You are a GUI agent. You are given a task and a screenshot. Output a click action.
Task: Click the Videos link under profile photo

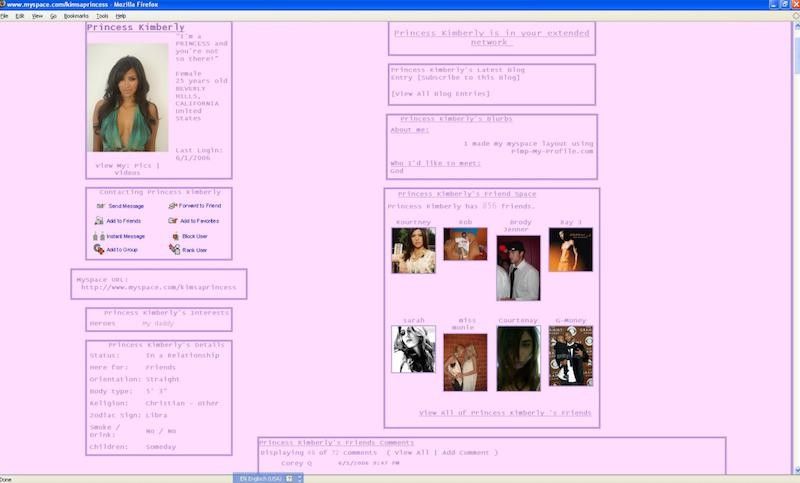(x=127, y=173)
